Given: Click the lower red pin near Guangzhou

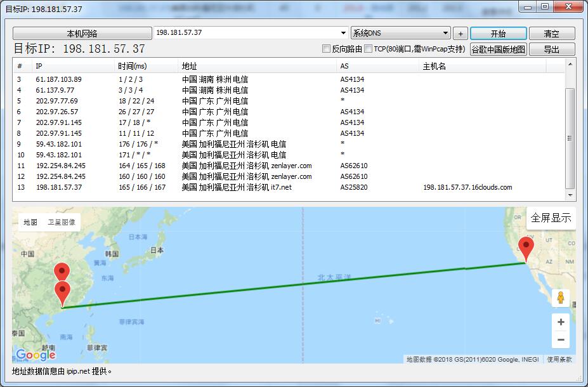Looking at the screenshot, I should click(x=62, y=293).
